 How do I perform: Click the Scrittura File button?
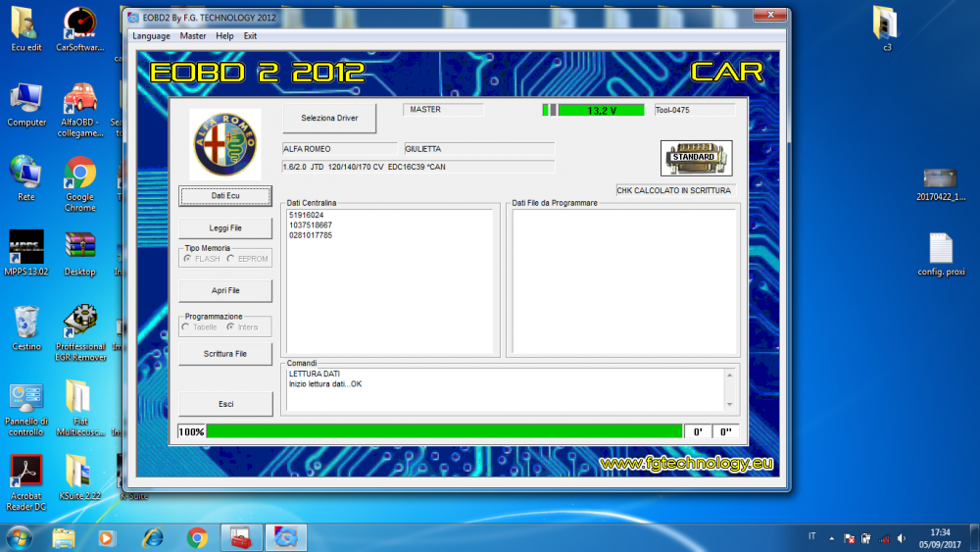[x=225, y=354]
